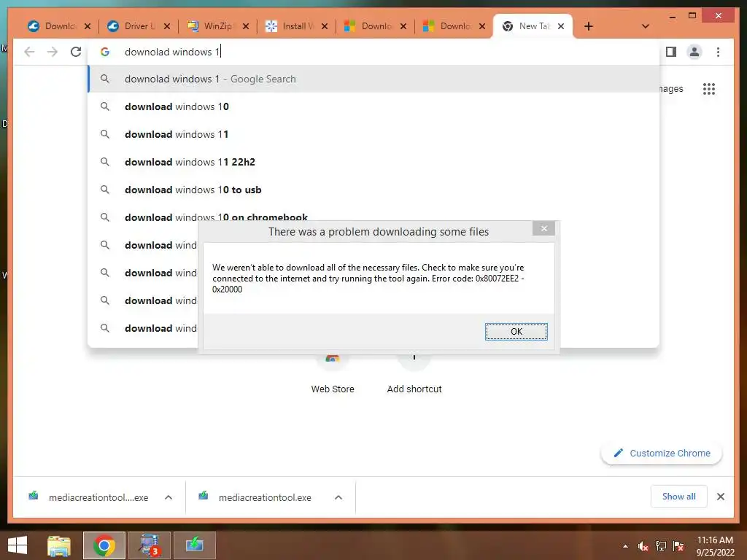Close the New Tab tab
The height and width of the screenshot is (560, 747).
tap(561, 26)
